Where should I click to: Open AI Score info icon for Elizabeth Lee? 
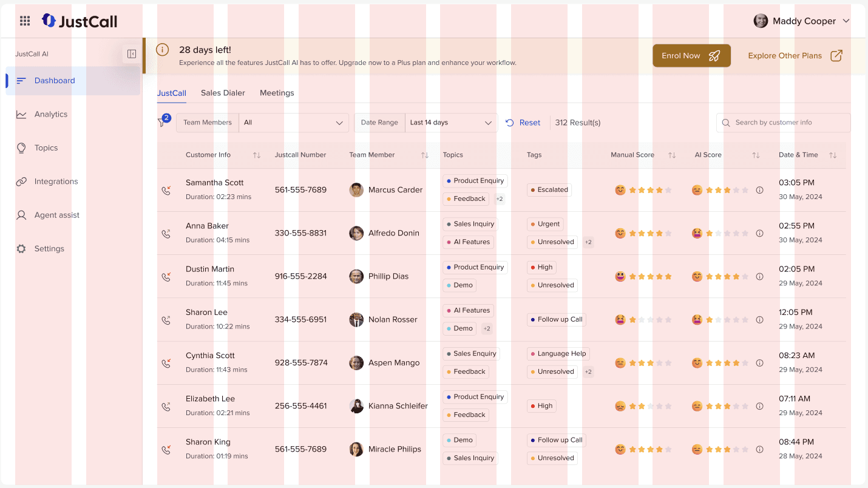click(759, 406)
